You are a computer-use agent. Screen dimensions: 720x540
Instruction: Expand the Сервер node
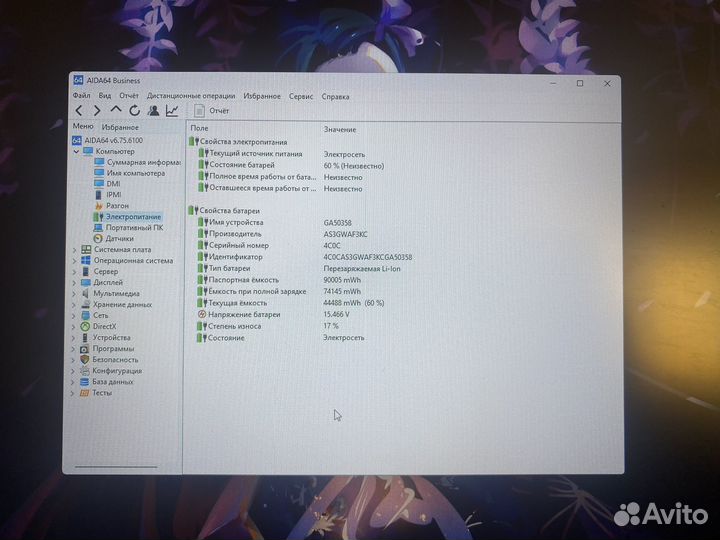coord(74,272)
